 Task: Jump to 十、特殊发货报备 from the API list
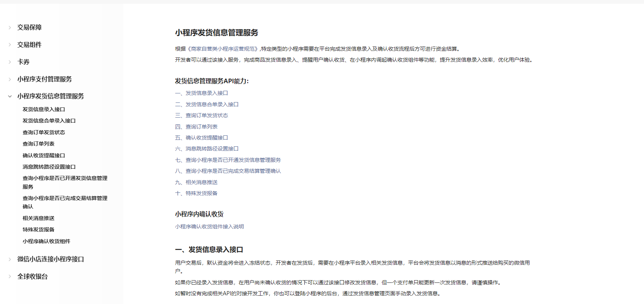(196, 193)
